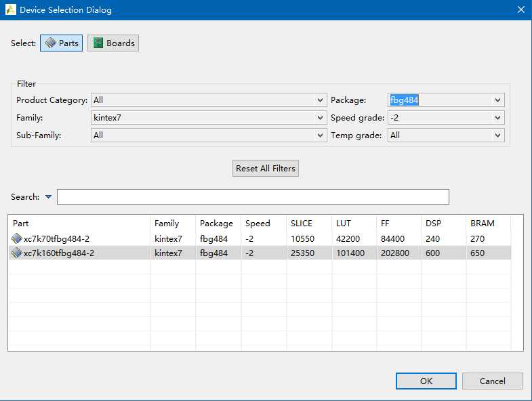Select the Parts toggle button
This screenshot has width=532, height=401.
[62, 43]
